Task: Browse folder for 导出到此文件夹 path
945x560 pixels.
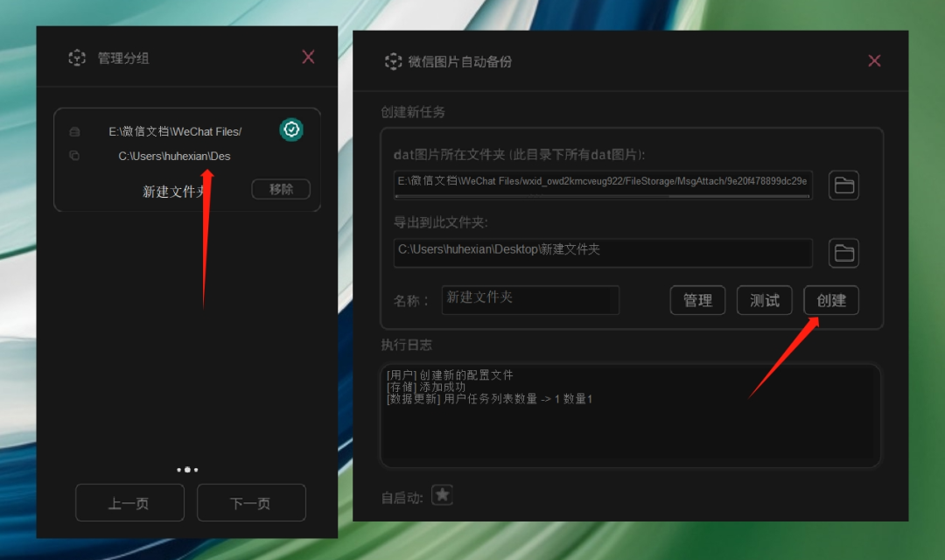Action: click(843, 253)
